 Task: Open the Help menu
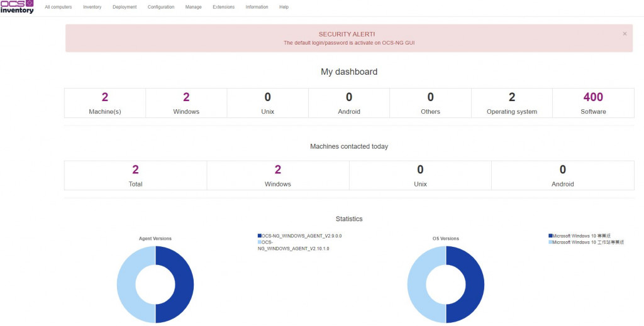click(284, 7)
